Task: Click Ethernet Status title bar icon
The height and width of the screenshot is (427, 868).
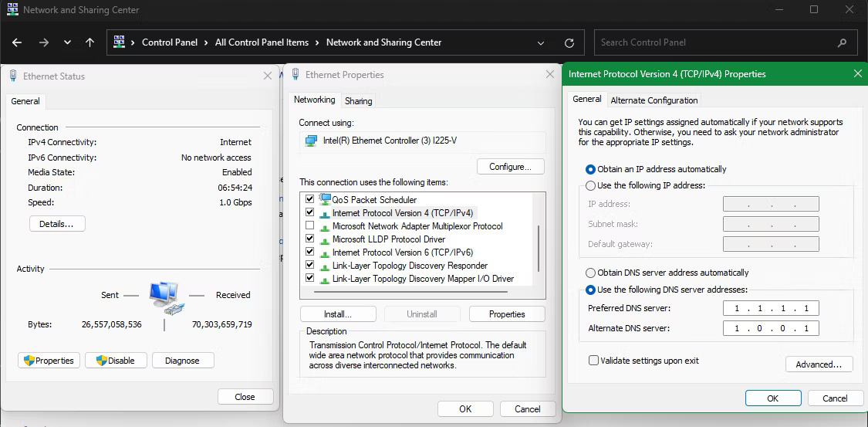Action: [x=13, y=76]
